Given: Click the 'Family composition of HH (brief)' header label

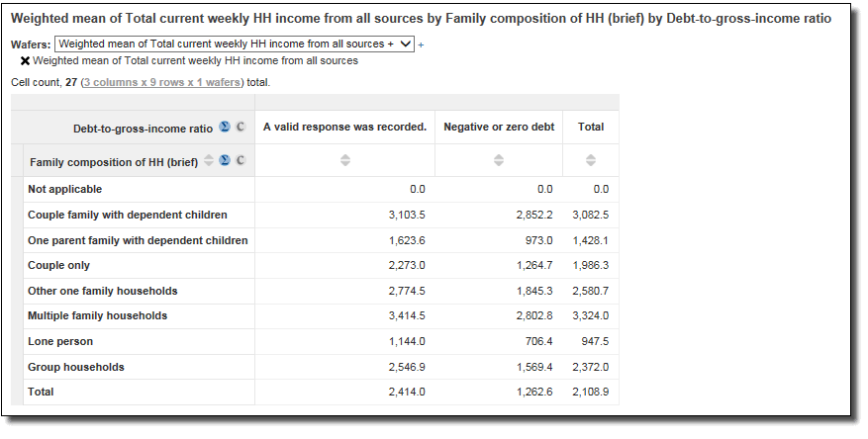Looking at the screenshot, I should [114, 162].
